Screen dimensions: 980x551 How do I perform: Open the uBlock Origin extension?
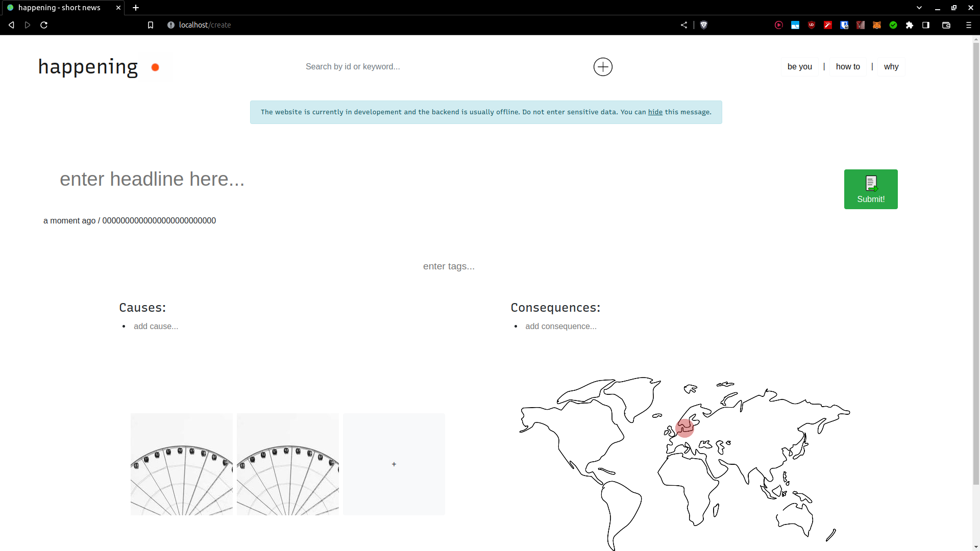(812, 25)
